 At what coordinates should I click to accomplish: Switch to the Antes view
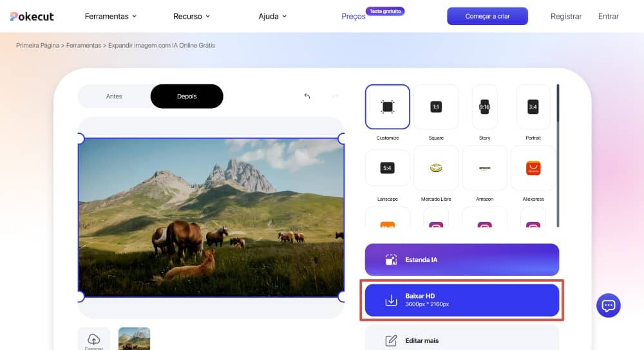pos(114,97)
